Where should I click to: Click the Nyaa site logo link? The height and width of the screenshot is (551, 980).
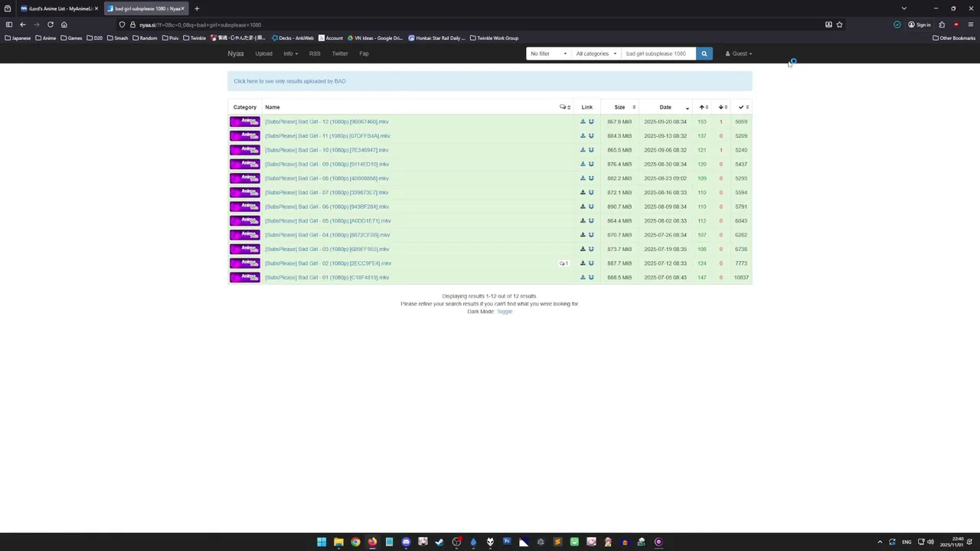point(236,54)
